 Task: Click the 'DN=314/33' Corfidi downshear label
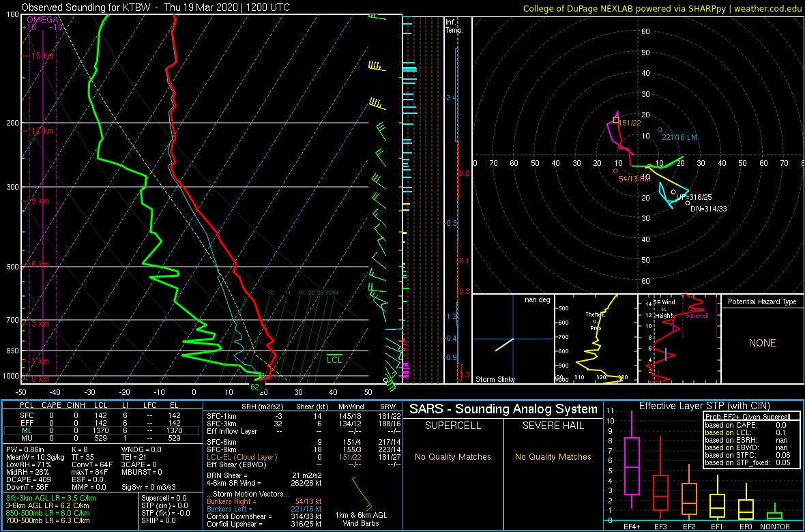point(709,209)
